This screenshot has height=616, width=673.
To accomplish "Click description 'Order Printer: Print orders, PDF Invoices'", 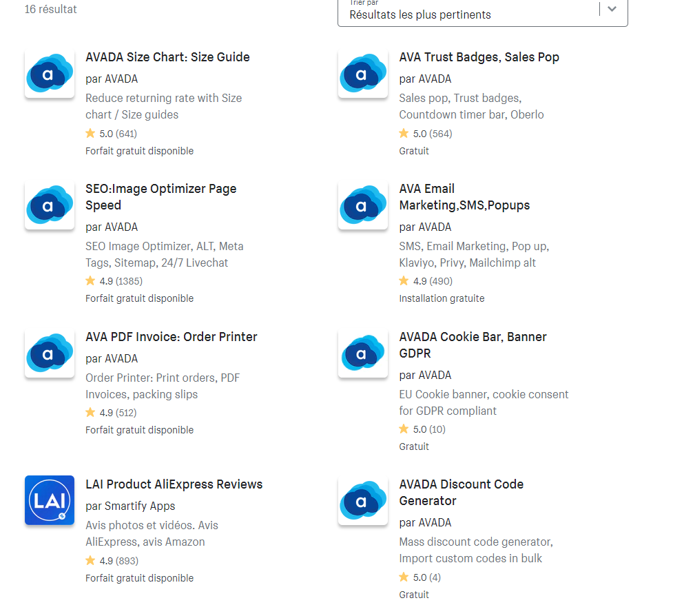I will (x=163, y=386).
